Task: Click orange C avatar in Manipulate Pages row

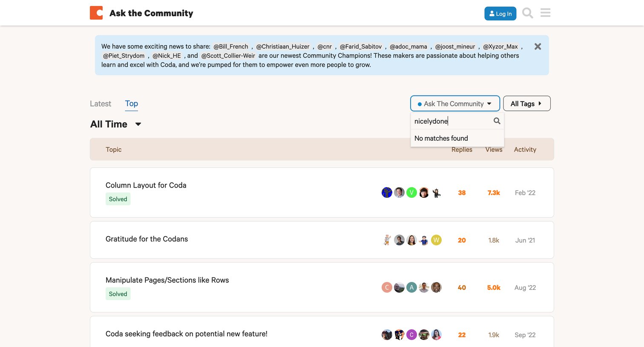Action: (x=387, y=287)
